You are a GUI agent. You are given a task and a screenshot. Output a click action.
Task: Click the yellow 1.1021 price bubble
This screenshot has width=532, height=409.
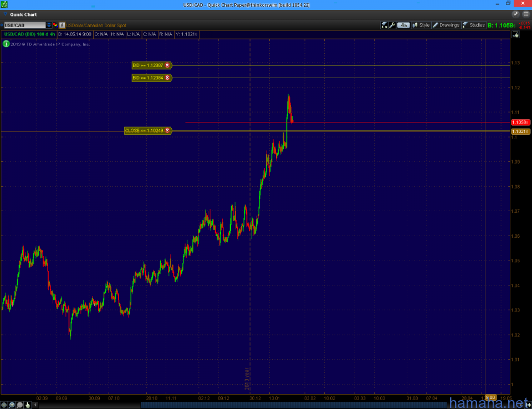[520, 131]
